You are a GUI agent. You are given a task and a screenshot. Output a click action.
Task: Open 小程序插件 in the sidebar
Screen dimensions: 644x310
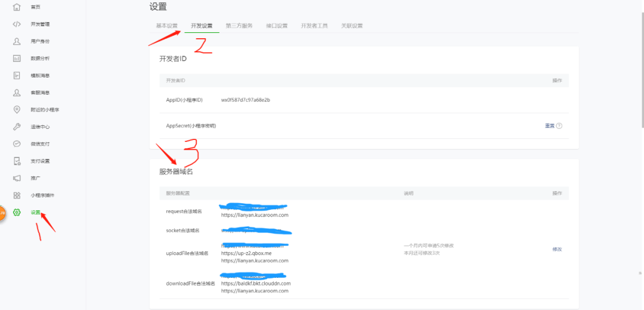[x=43, y=196]
